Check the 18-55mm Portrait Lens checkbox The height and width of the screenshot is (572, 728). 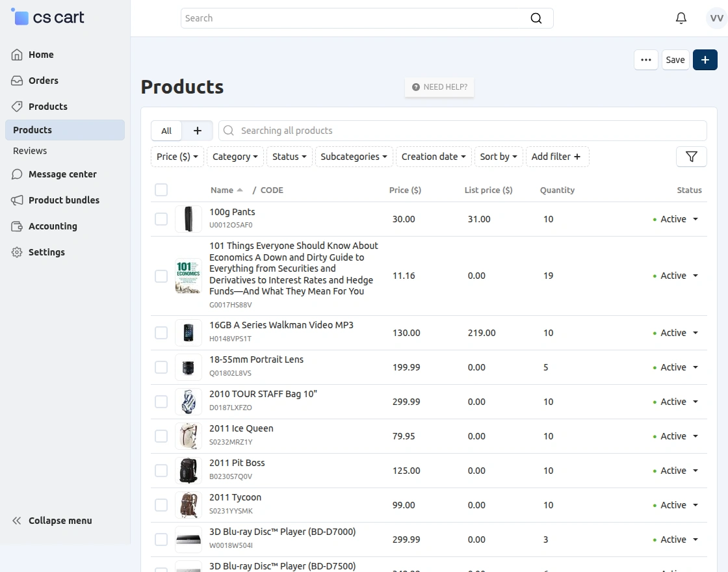(x=161, y=367)
